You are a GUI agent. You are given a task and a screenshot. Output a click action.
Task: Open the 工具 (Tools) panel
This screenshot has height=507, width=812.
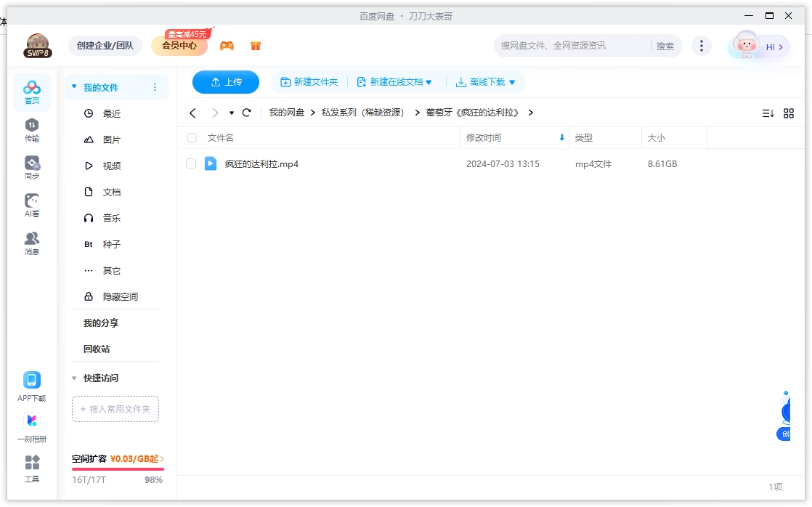click(x=31, y=466)
